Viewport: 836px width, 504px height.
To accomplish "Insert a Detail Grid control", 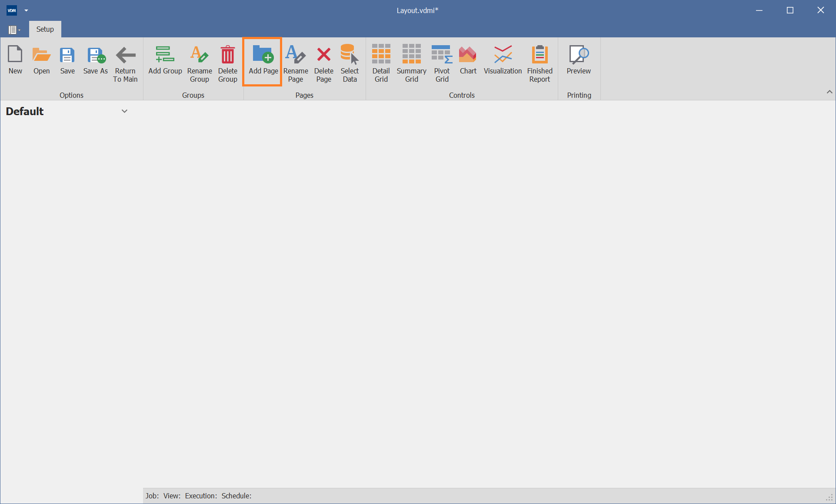I will click(x=381, y=64).
